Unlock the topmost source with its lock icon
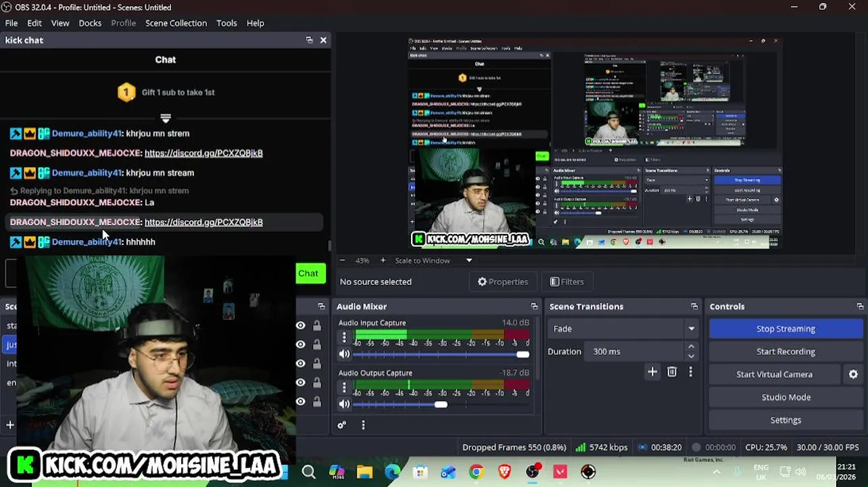Screen dimensions: 868x487 pos(316,325)
